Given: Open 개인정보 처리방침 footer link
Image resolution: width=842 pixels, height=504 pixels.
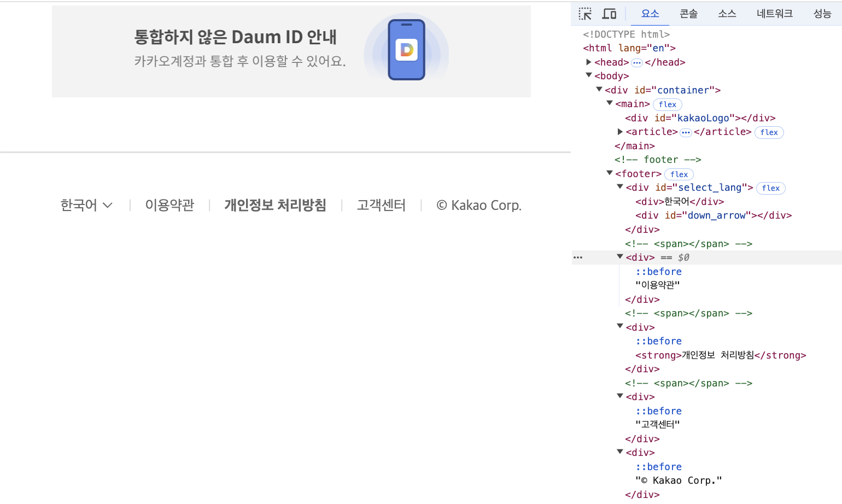Looking at the screenshot, I should coord(276,206).
